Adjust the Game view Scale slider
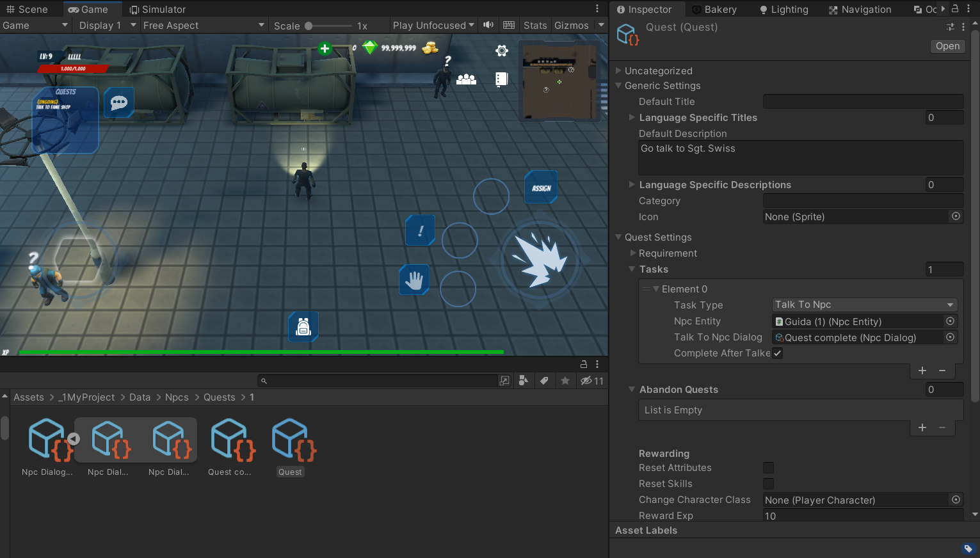This screenshot has width=980, height=558. (328, 26)
